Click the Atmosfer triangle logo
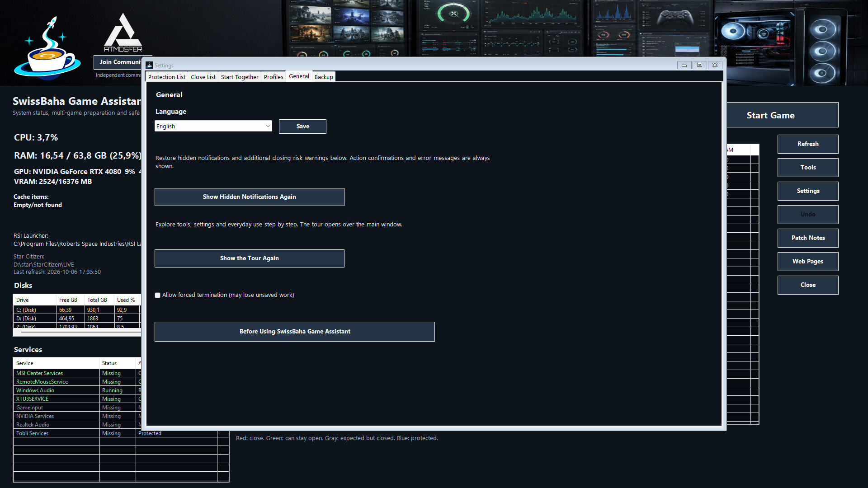 coord(123,33)
